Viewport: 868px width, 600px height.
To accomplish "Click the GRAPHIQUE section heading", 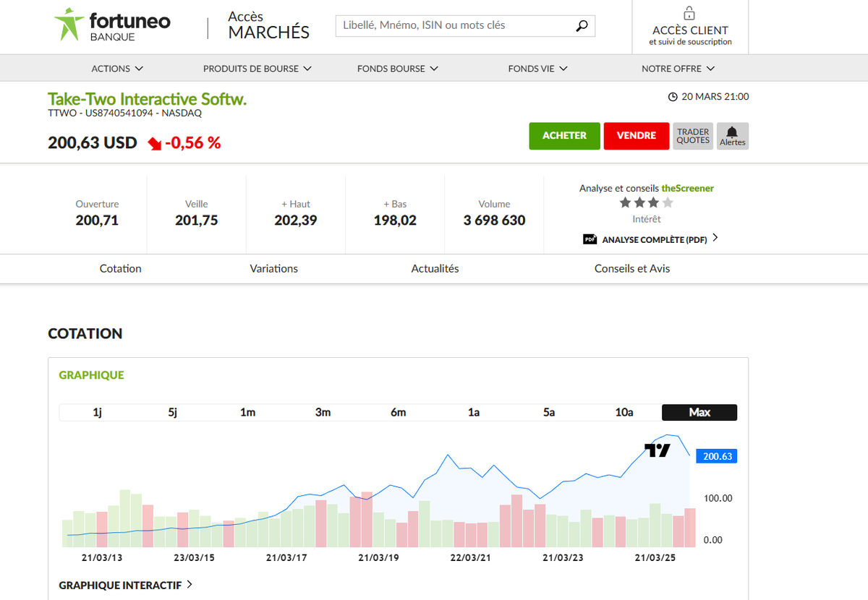I will pyautogui.click(x=91, y=375).
